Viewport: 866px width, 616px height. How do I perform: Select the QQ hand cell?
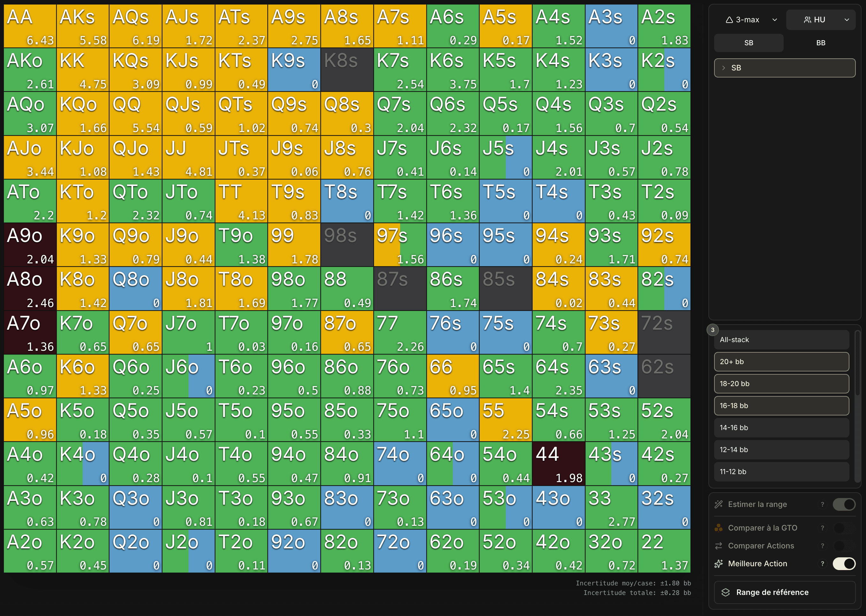(x=136, y=114)
